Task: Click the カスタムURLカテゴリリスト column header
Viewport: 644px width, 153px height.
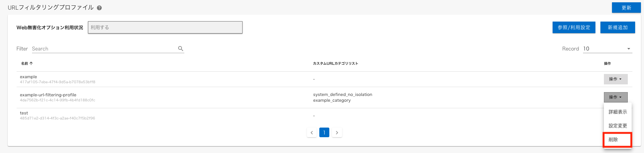Action: (335, 63)
